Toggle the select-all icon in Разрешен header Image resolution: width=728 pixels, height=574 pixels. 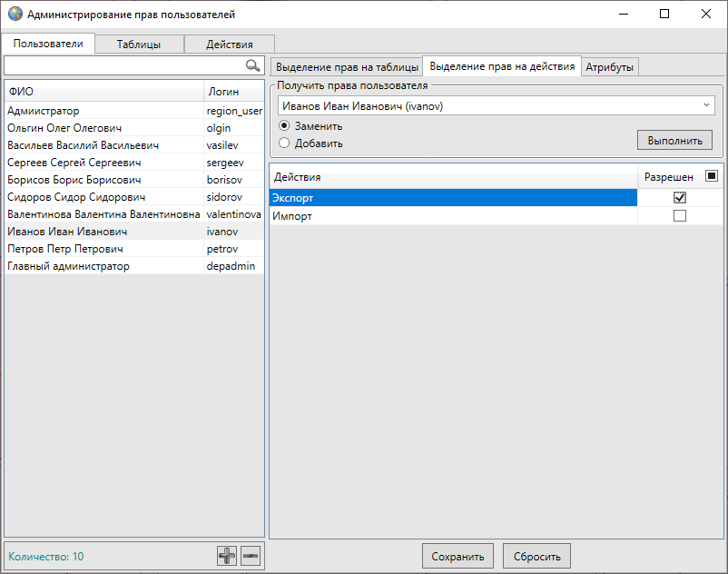point(712,177)
